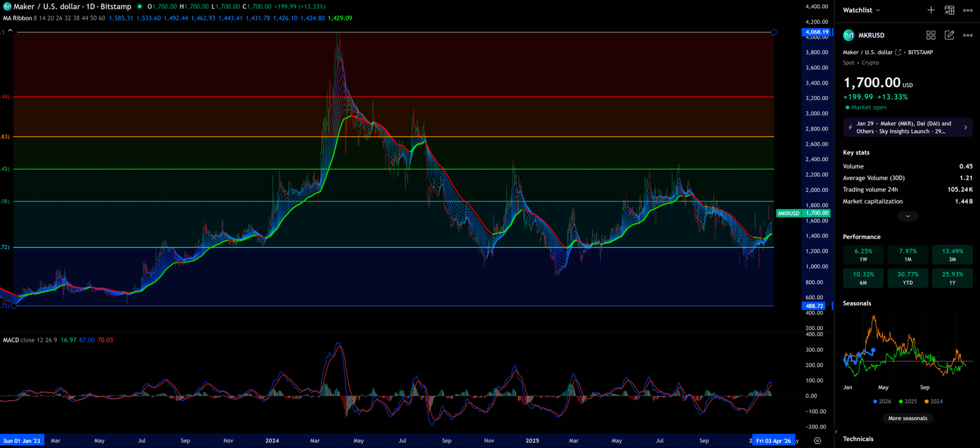
Task: Toggle the 2026 seasonals series
Action: [882, 401]
